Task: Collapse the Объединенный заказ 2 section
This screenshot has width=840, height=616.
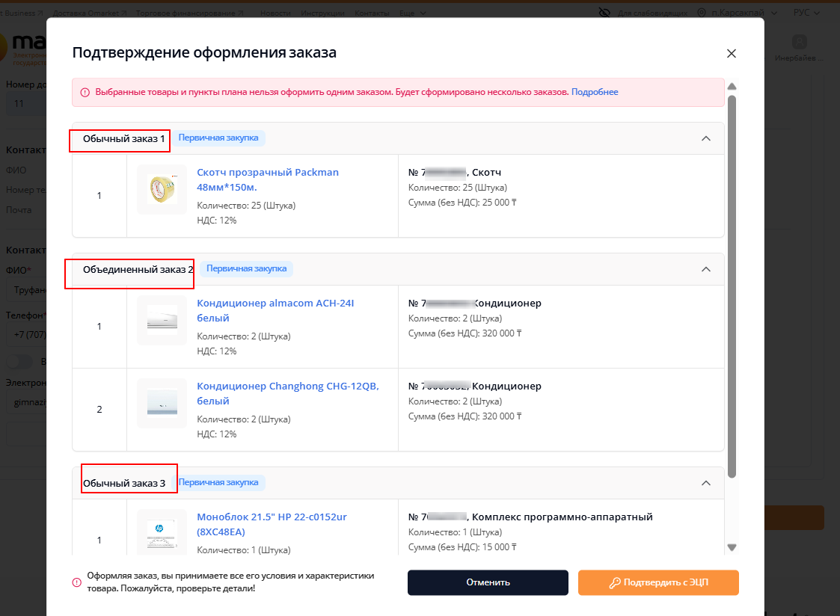Action: tap(706, 269)
